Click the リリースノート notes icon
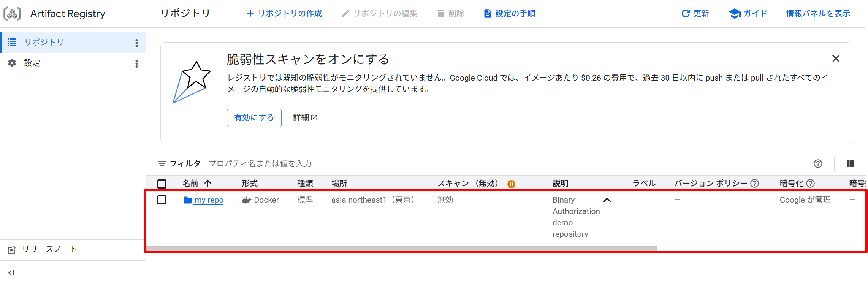 12,250
